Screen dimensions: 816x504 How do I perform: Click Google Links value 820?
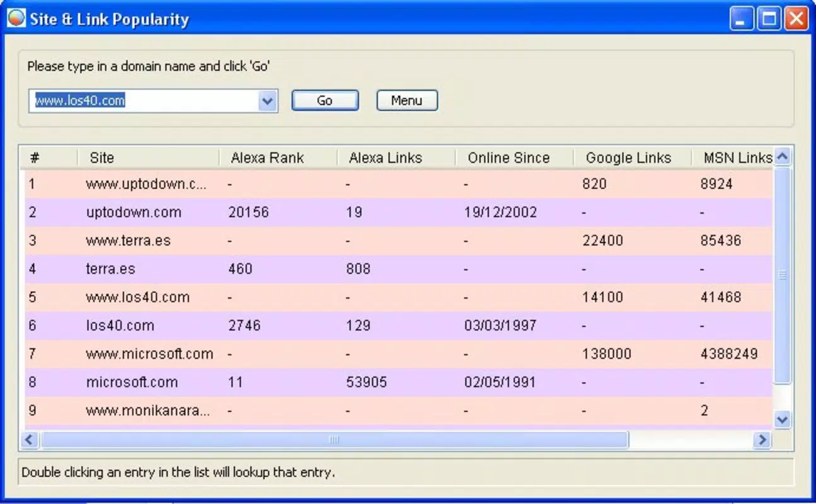click(x=594, y=184)
